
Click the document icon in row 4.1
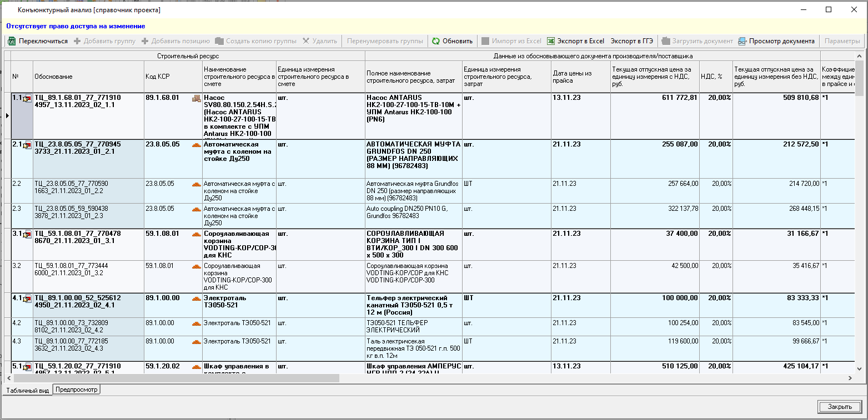click(27, 299)
